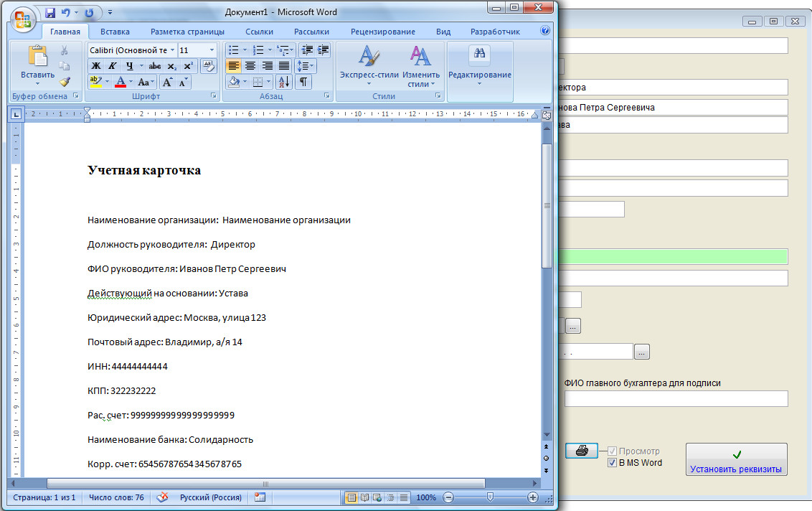Switch to Full Screen Reading view
The image size is (812, 511).
pyautogui.click(x=364, y=497)
